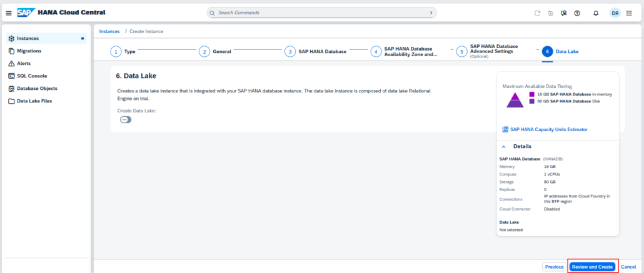This screenshot has width=644, height=273.
Task: Click the SAP logo
Action: (26, 12)
